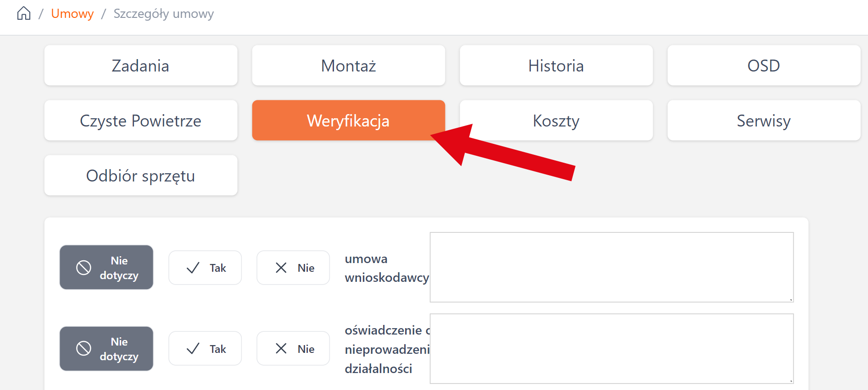868x390 pixels.
Task: Choose Nie for the oświadczenie row
Action: pos(293,349)
